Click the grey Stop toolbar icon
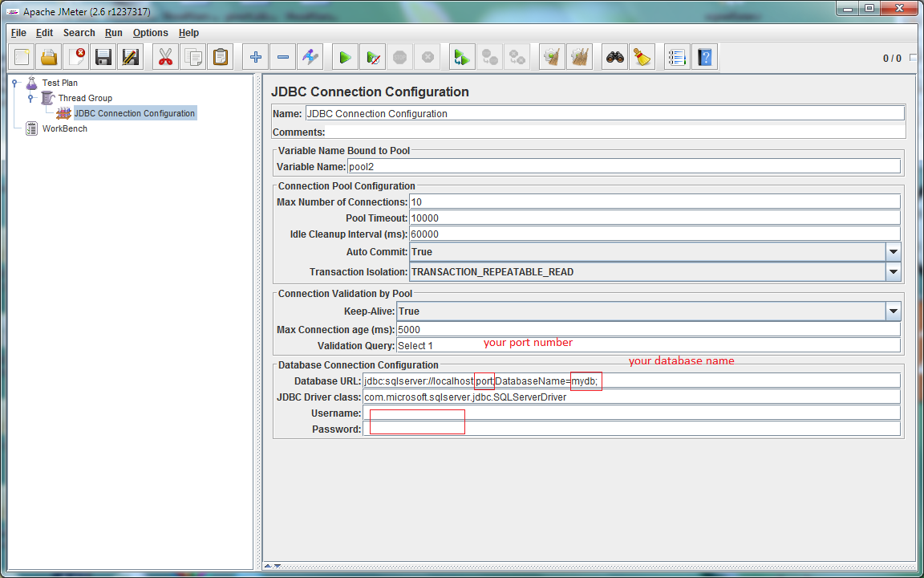Viewport: 924px width, 578px height. coord(400,57)
